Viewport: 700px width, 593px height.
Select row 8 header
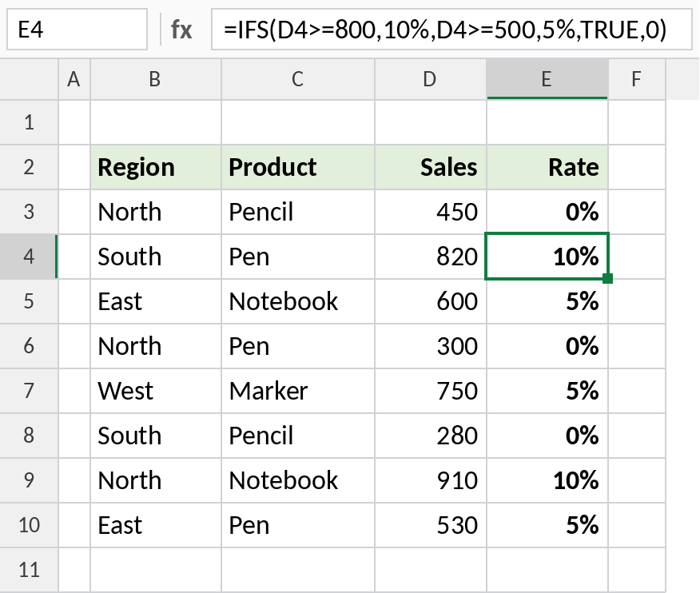[29, 436]
